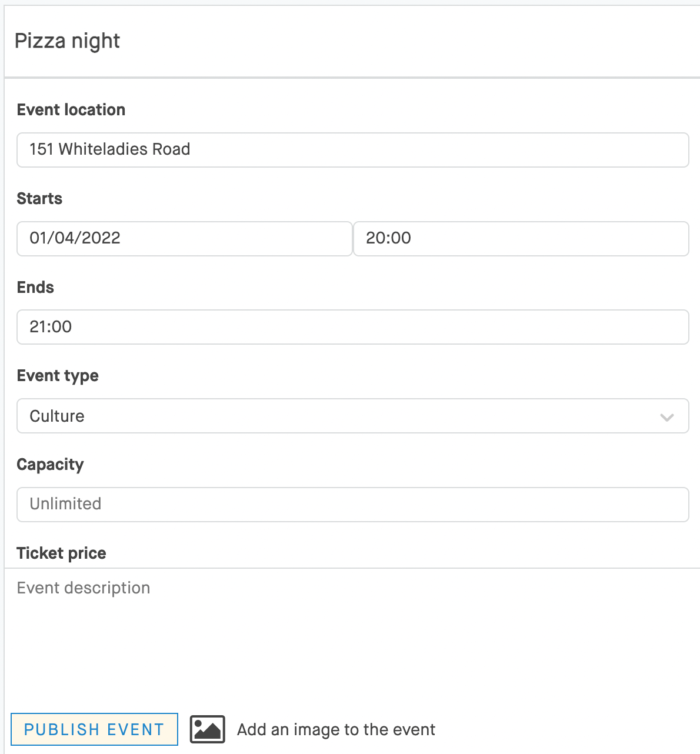
Task: Focus the 151 Whiteladies Road location field
Action: (352, 150)
